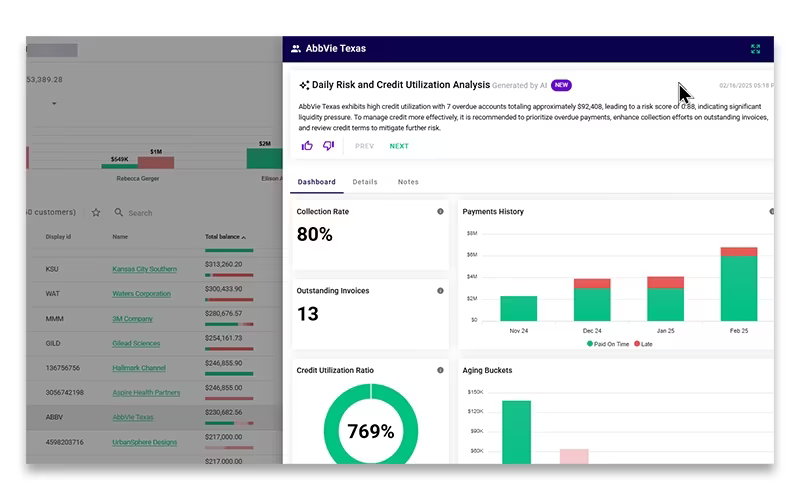Click the Feb 25 payments history bar
The width and height of the screenshot is (800, 500).
point(739,284)
